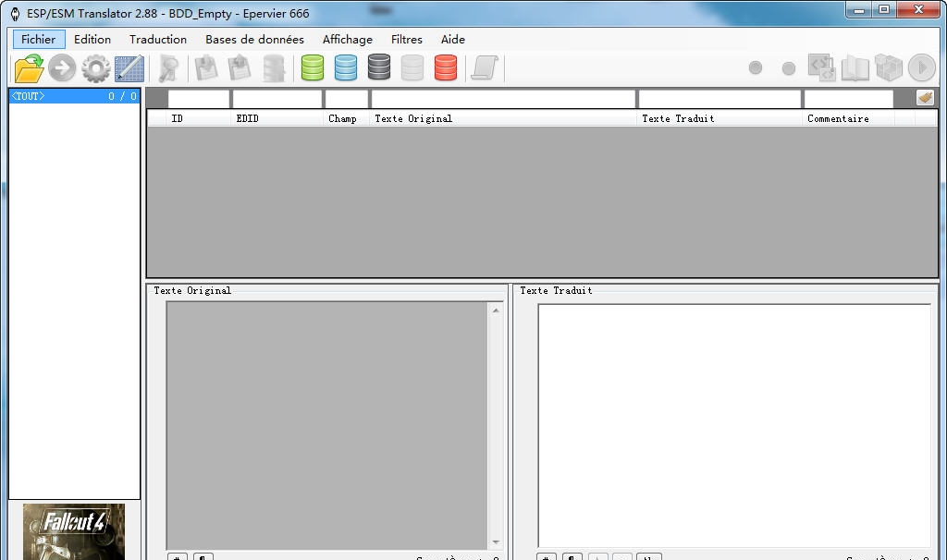947x560 pixels.
Task: Click the filter field above Texte Traduit column
Action: click(x=719, y=99)
